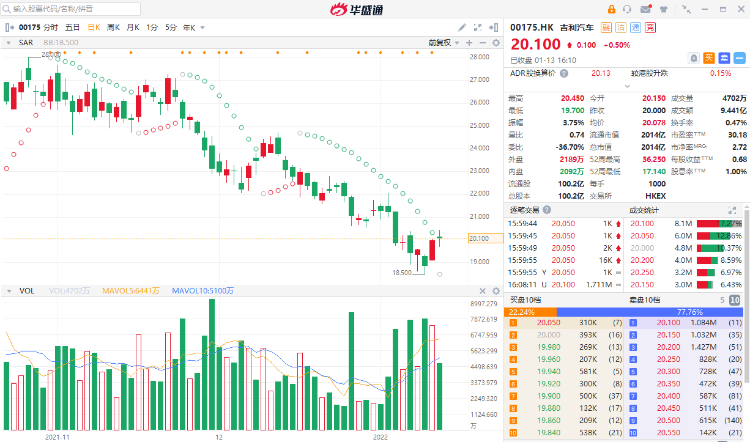Image resolution: width=750 pixels, height=442 pixels.
Task: Click the stock name 吉利汽车
Action: click(x=577, y=28)
